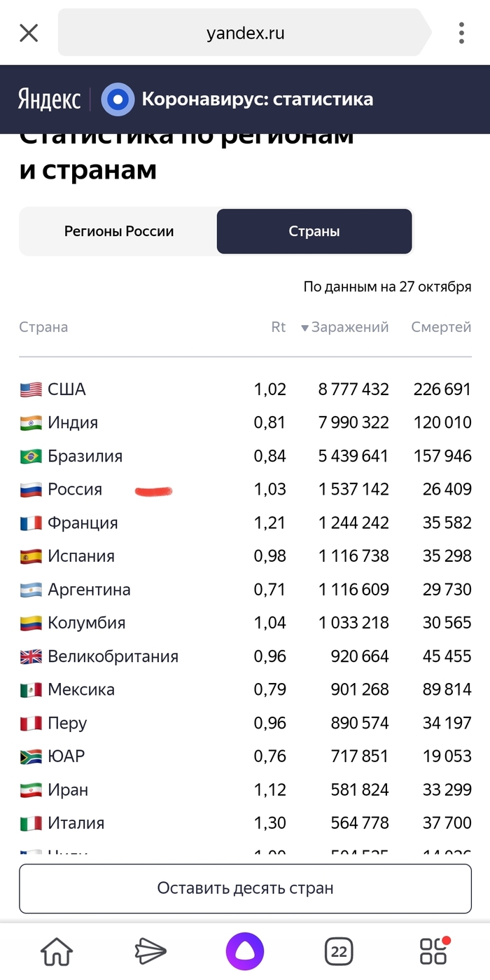This screenshot has height=980, width=490.
Task: Open the services grid menu icon
Action: (434, 951)
